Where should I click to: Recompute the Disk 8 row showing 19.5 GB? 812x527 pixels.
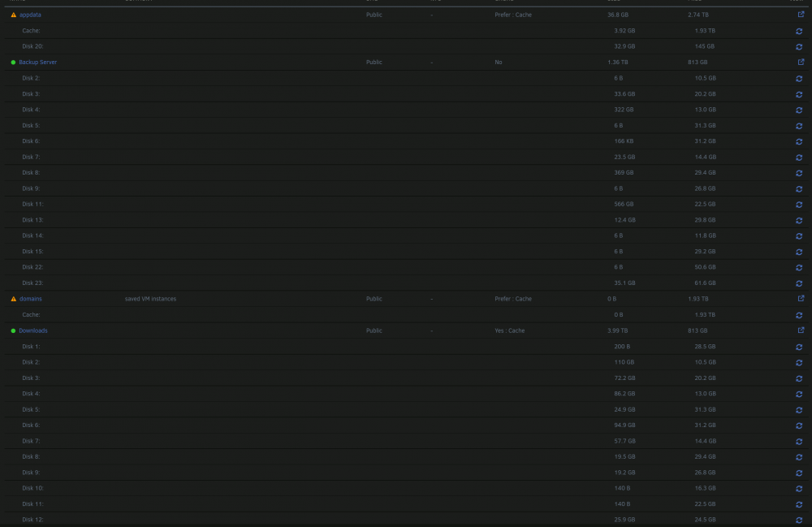coord(799,457)
